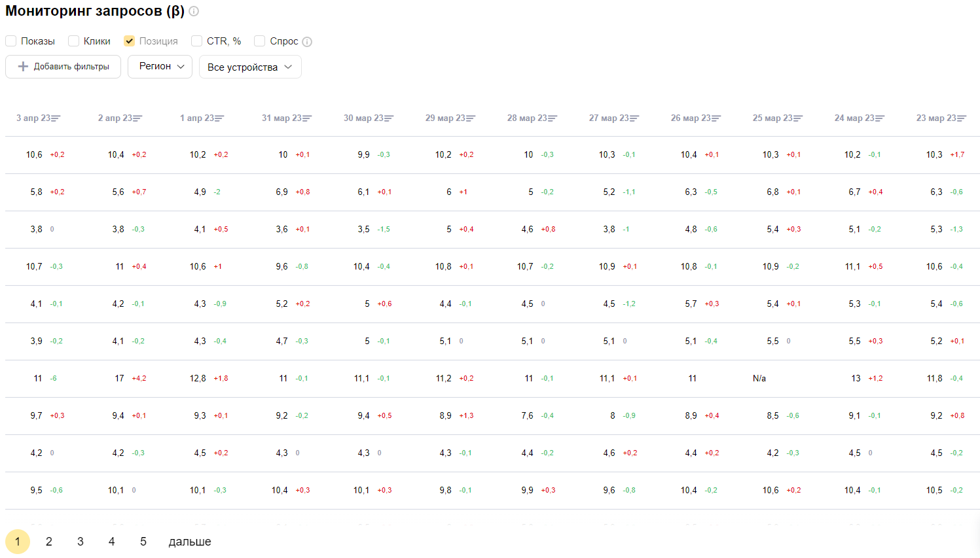Viewport: 980px width, 558px height.
Task: Click дальше to go to next page
Action: (190, 542)
